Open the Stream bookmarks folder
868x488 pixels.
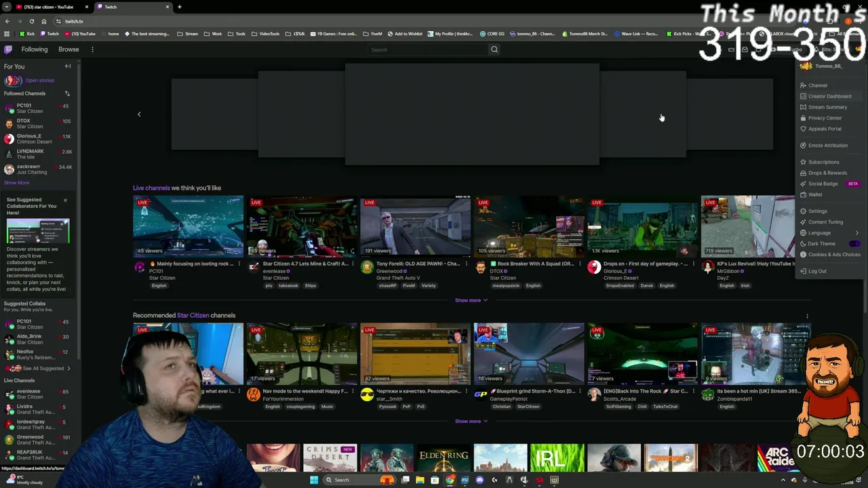point(188,34)
